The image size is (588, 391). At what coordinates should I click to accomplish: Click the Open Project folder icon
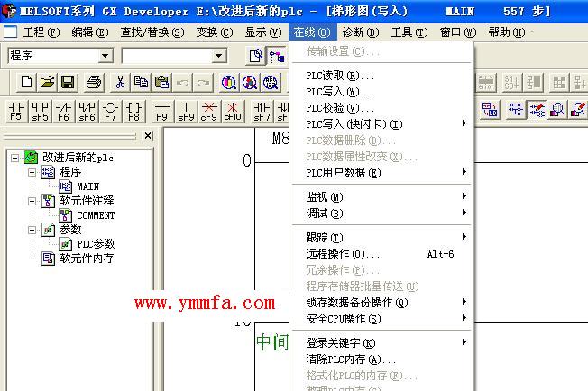[x=47, y=82]
